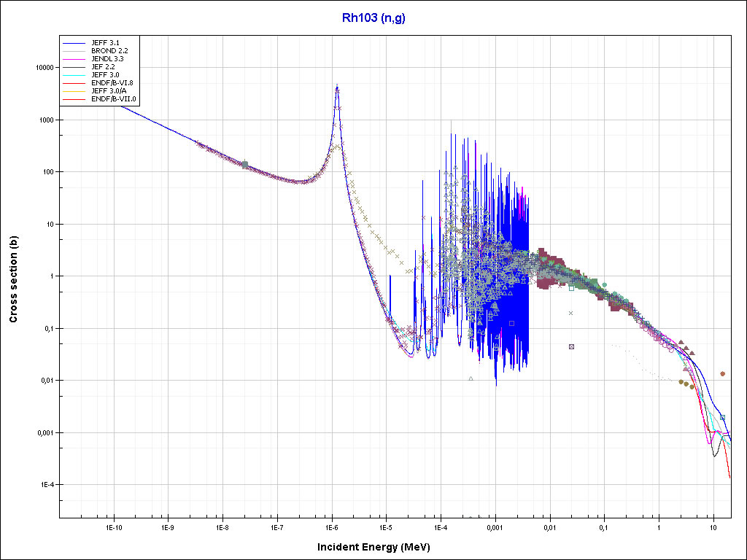Viewport: 747px width, 560px height.
Task: Click the magenta JENDL 3.3 line swatch
Action: [x=74, y=58]
